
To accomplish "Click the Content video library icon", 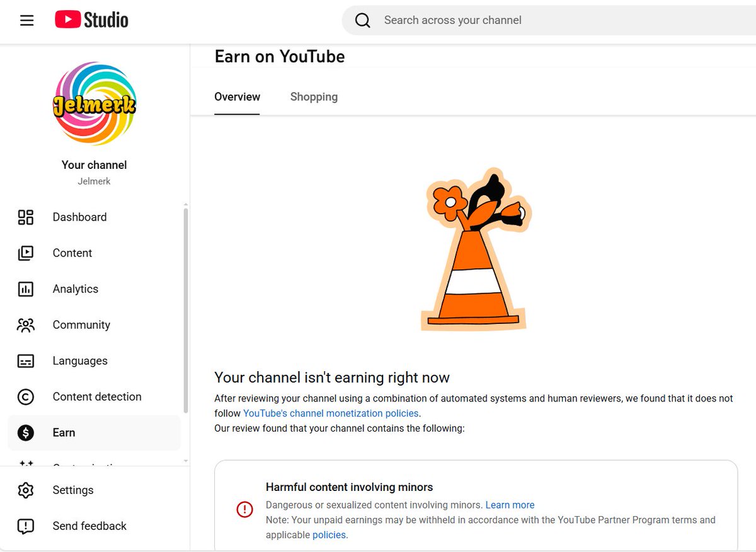I will pyautogui.click(x=26, y=253).
